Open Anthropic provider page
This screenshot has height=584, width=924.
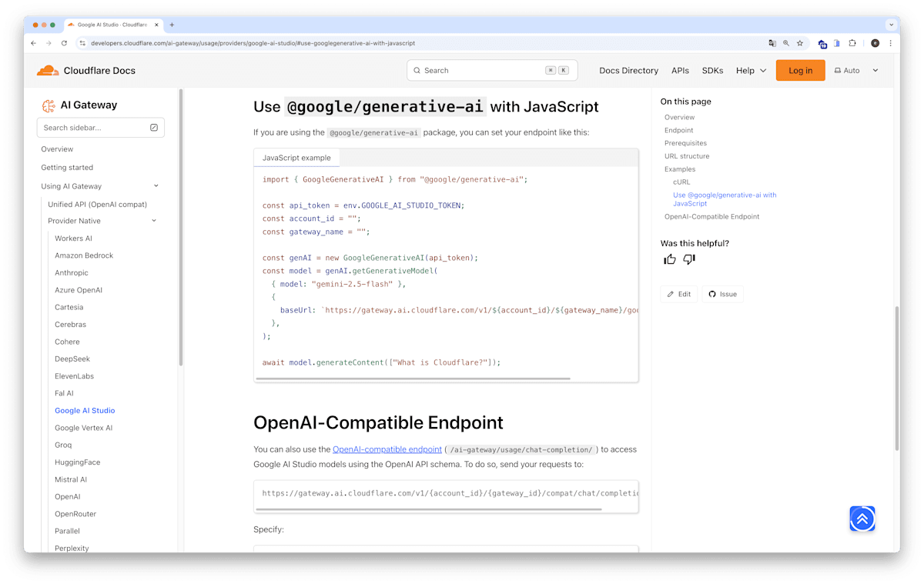72,273
